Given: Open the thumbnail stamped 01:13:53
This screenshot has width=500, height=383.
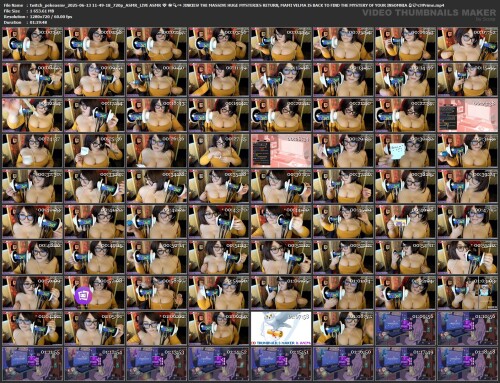Looking at the screenshot, I should click(x=157, y=364).
